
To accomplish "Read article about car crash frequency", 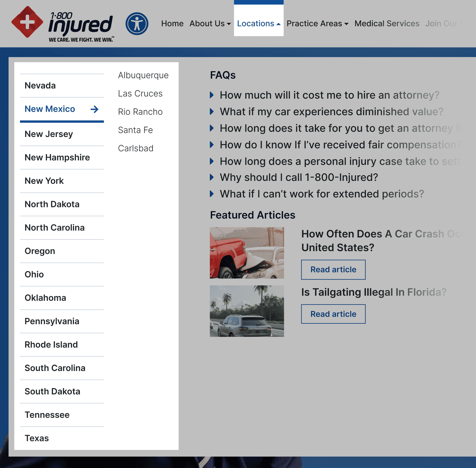I will pyautogui.click(x=333, y=269).
